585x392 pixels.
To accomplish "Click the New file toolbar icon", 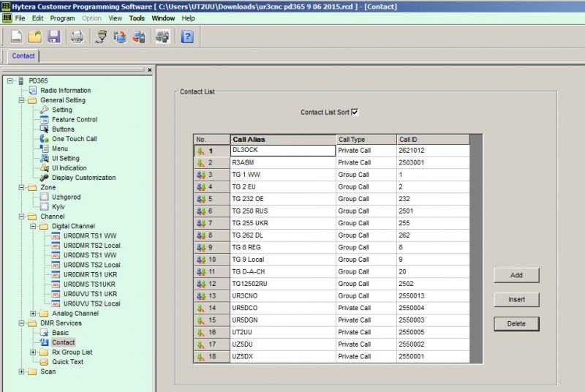I will tap(16, 37).
